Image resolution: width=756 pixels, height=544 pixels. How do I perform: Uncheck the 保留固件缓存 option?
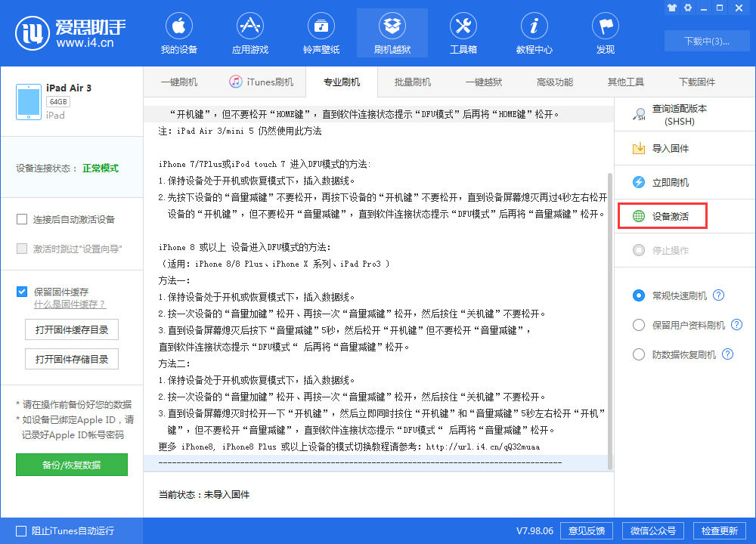21,289
